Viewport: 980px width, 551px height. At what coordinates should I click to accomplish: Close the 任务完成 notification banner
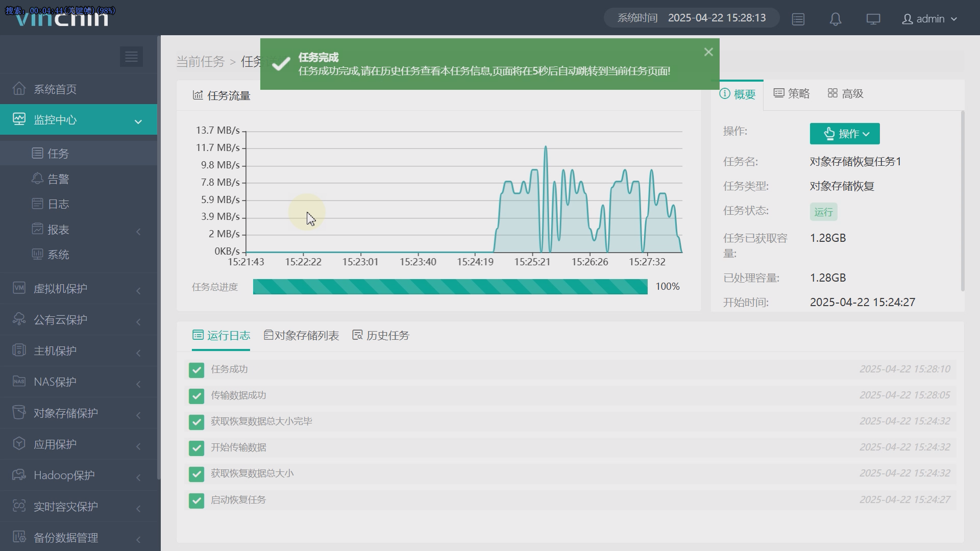pos(708,52)
